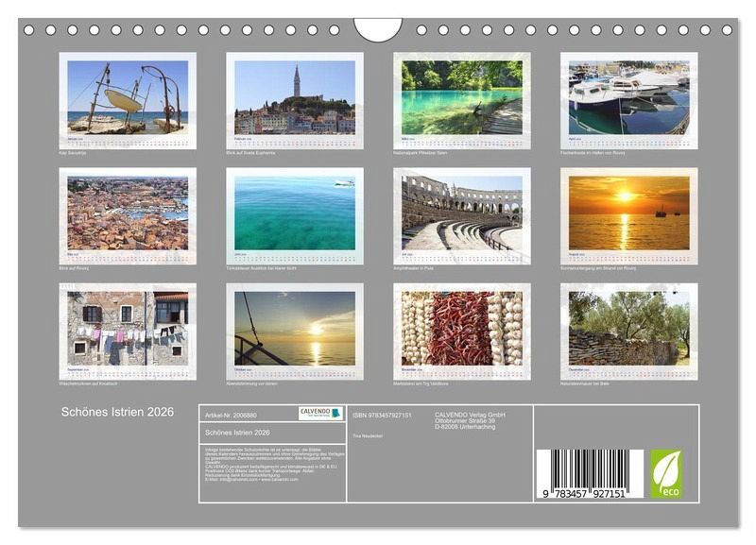Open the turquoise sea view thumbnail

click(295, 216)
